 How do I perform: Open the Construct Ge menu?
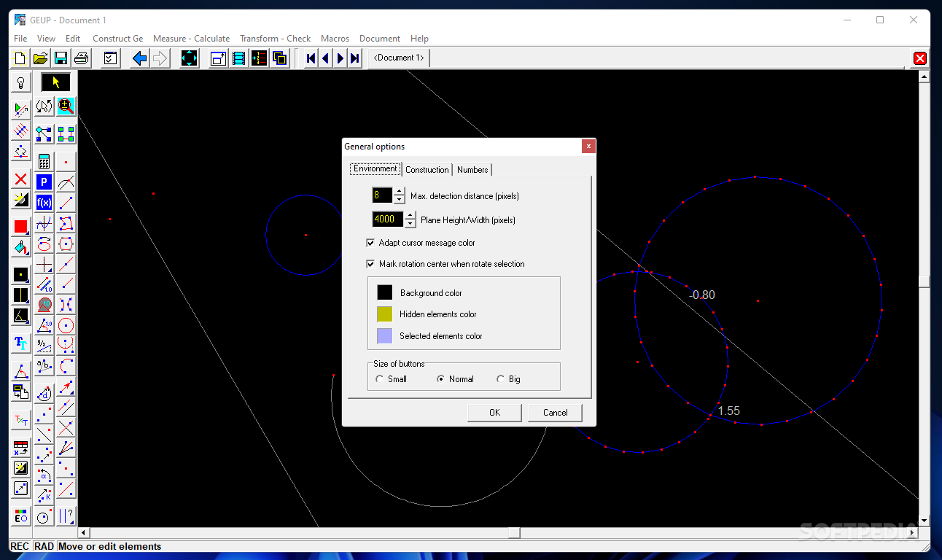(118, 39)
